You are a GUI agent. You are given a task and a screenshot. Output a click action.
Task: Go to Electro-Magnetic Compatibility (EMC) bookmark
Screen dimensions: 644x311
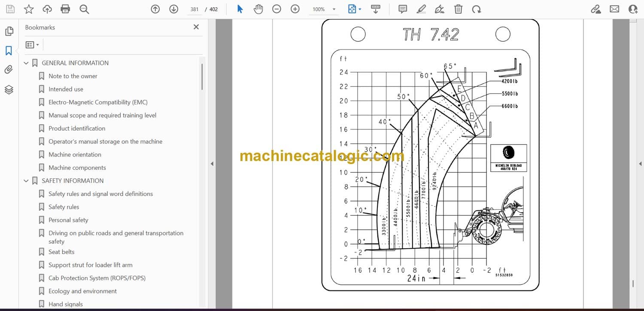pos(98,102)
